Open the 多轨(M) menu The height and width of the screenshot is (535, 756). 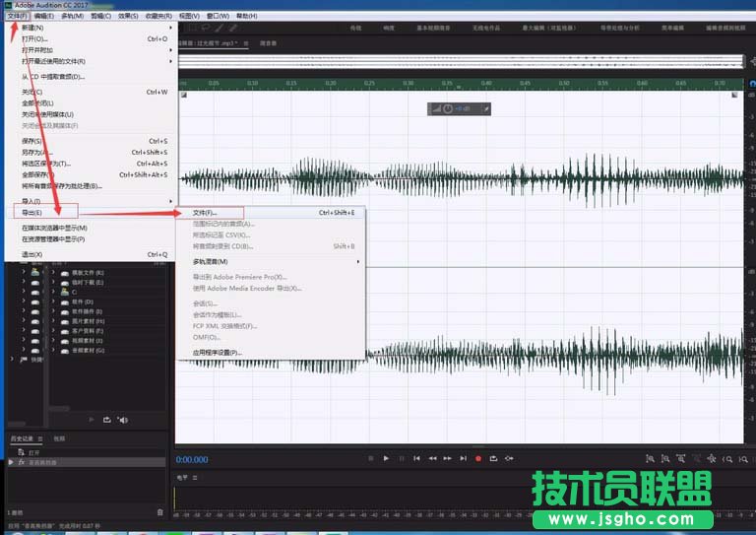[x=72, y=16]
